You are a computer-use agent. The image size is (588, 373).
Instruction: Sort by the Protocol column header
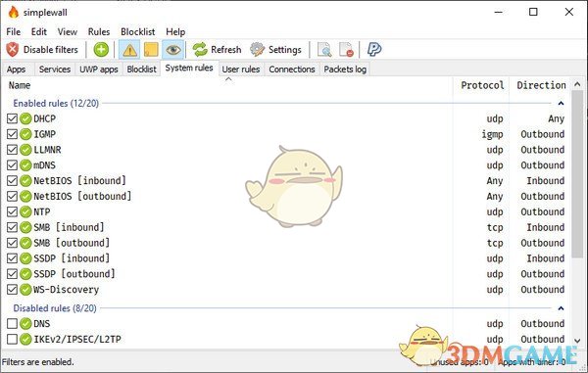pos(481,85)
